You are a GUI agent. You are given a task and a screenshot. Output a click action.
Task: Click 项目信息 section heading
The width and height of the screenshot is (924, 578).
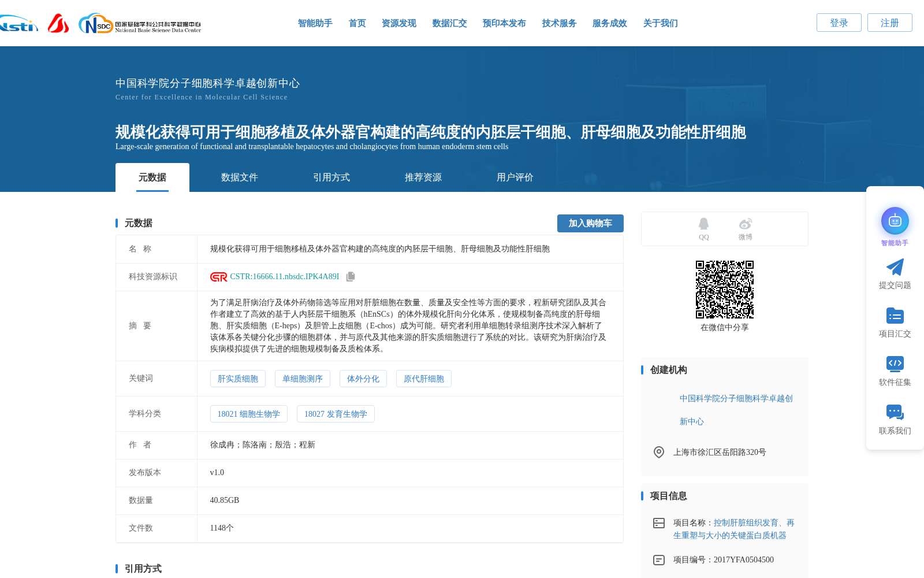pos(669,496)
